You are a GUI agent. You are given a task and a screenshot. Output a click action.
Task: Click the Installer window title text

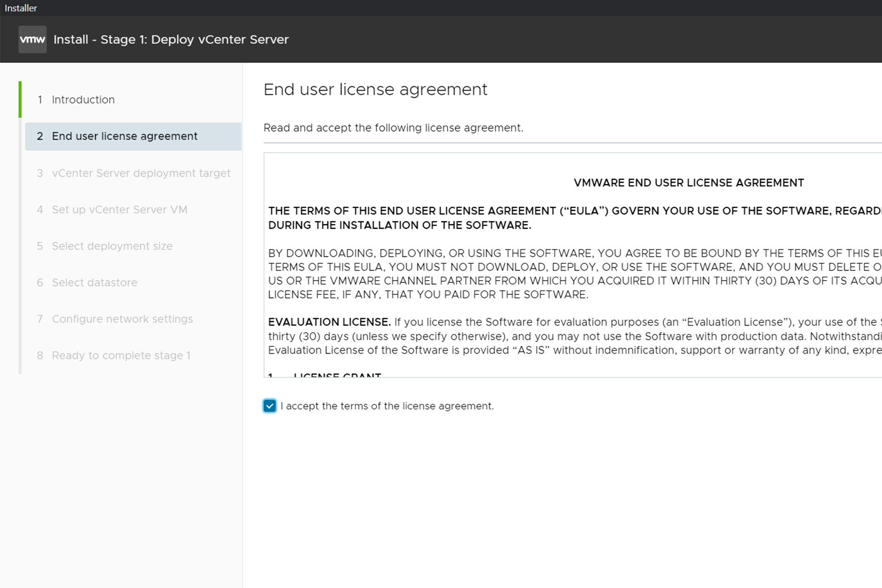[x=21, y=8]
